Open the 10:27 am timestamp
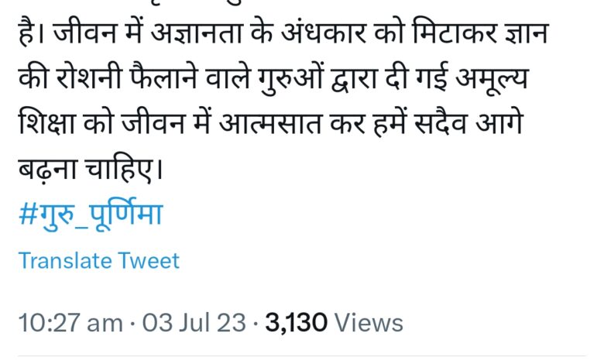This screenshot has height=364, width=604. pos(70,323)
